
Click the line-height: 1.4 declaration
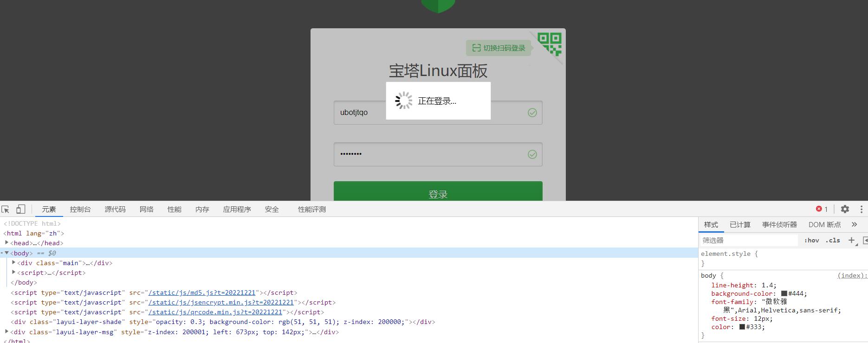click(744, 285)
